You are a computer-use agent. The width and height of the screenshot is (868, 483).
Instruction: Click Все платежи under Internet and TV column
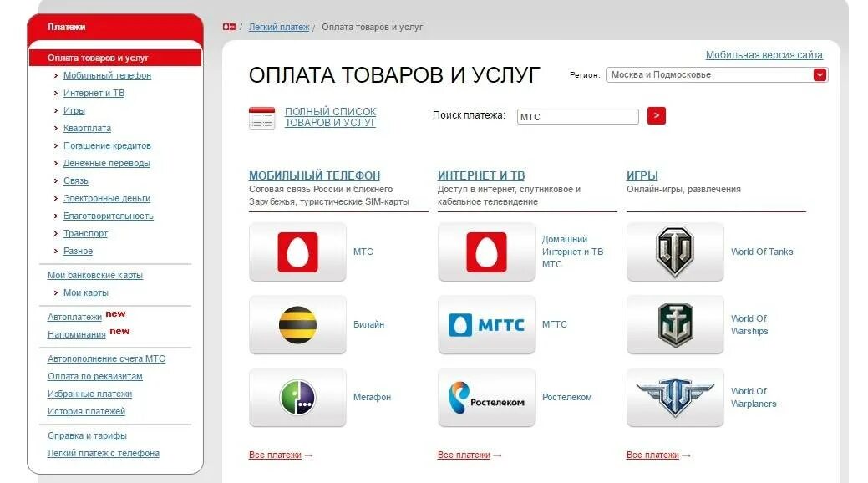464,455
